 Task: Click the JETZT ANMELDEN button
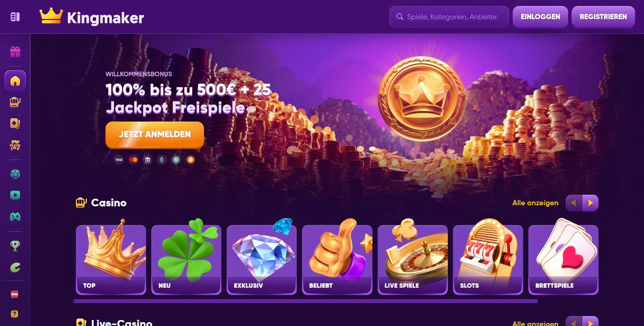coord(155,135)
